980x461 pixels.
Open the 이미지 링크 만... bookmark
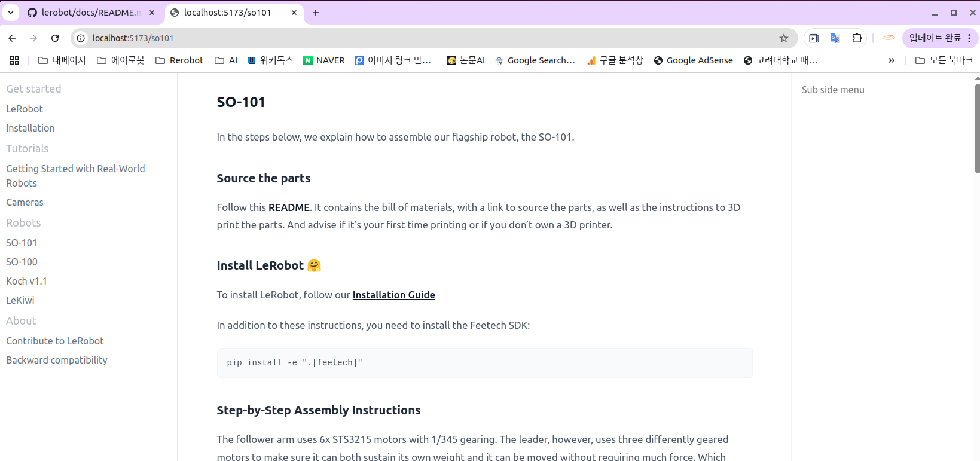point(393,60)
